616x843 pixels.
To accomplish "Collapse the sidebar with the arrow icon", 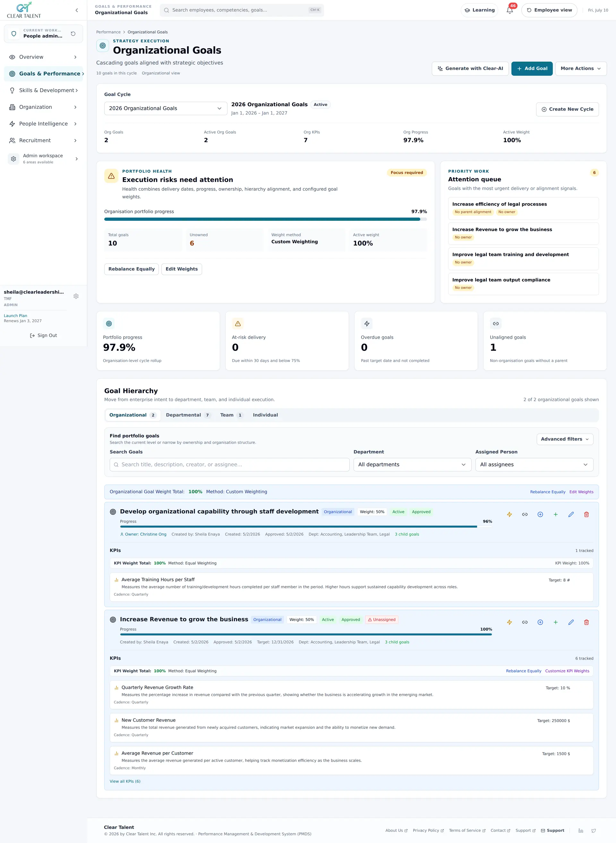I will 77,10.
